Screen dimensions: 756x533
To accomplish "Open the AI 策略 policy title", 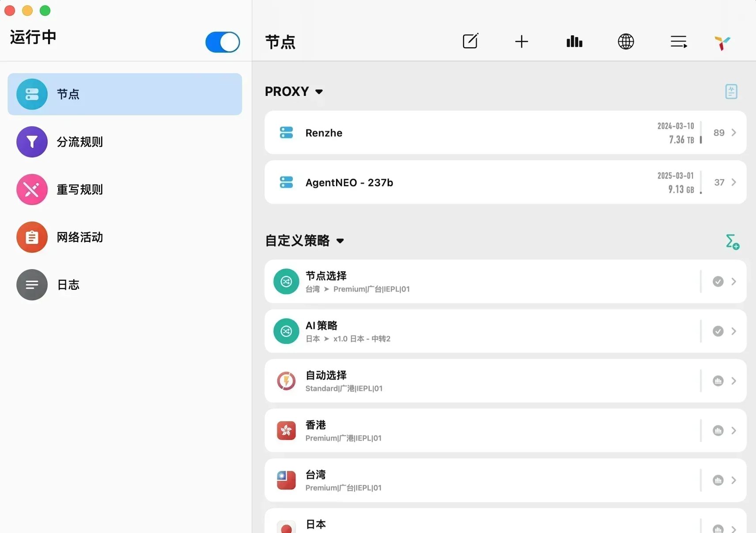I will (x=321, y=326).
